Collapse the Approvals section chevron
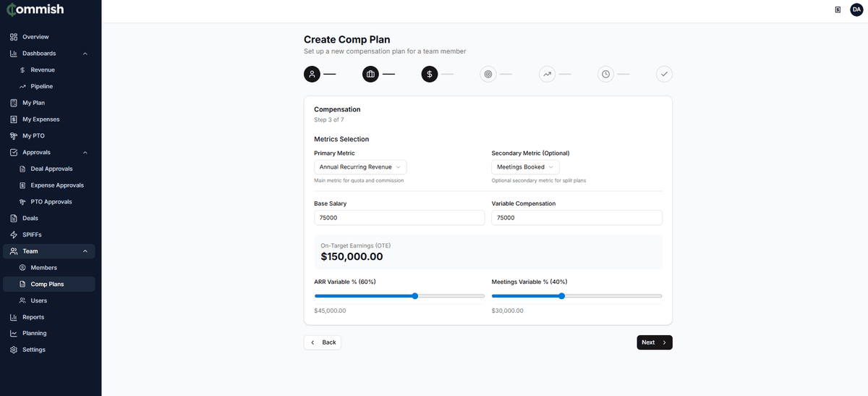The image size is (868, 396). coord(85,153)
